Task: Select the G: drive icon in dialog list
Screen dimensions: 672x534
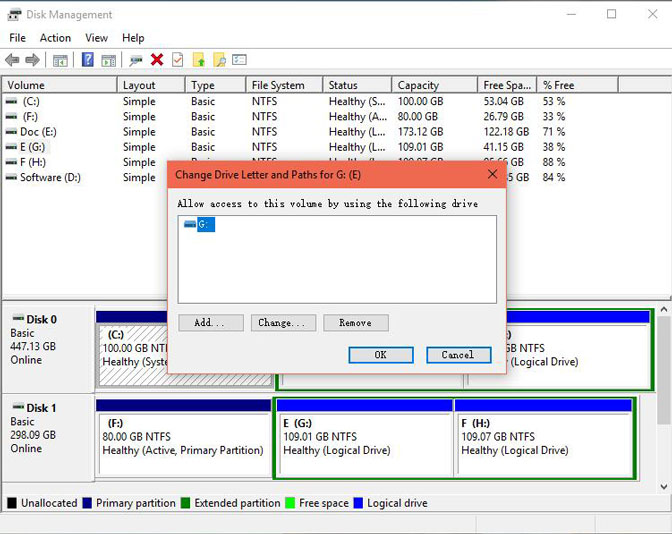Action: [x=190, y=224]
